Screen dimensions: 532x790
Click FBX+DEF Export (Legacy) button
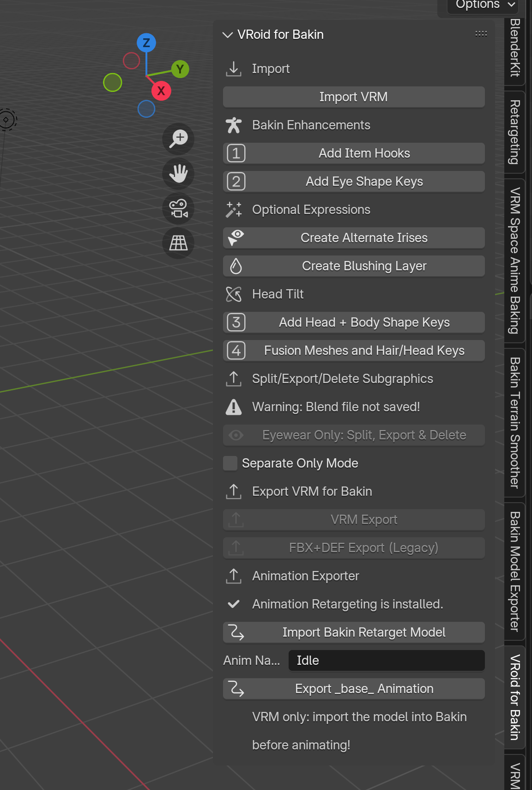(x=354, y=548)
